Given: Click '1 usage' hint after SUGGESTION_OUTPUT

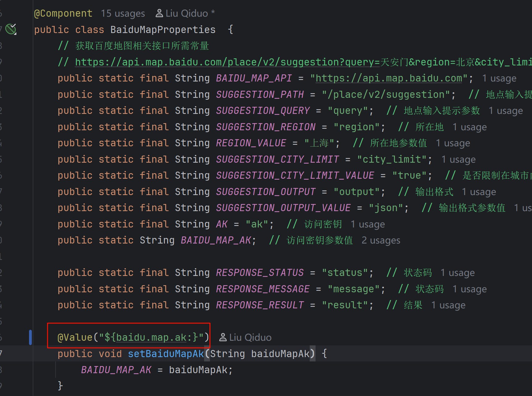Looking at the screenshot, I should 479,192.
